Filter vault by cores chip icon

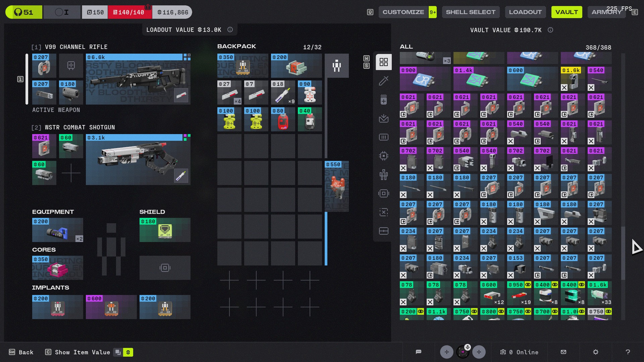coord(384,156)
